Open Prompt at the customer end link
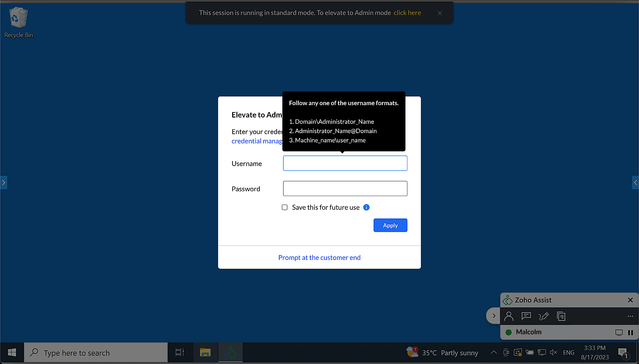 pos(319,257)
